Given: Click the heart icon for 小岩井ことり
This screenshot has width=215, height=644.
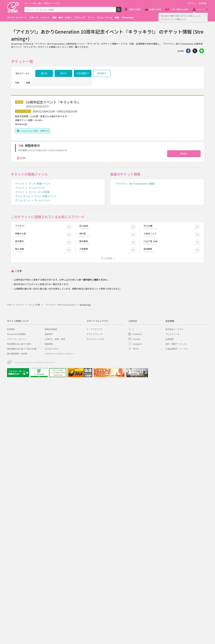Looking at the screenshot, I should (197, 235).
